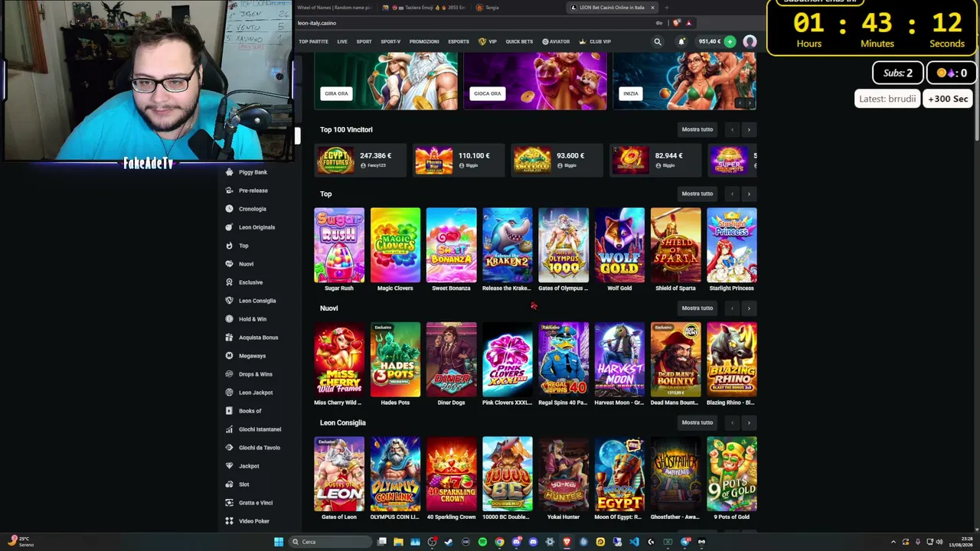Click the search magnifier icon in the casino header
Image resolution: width=980 pixels, height=551 pixels.
click(x=658, y=41)
